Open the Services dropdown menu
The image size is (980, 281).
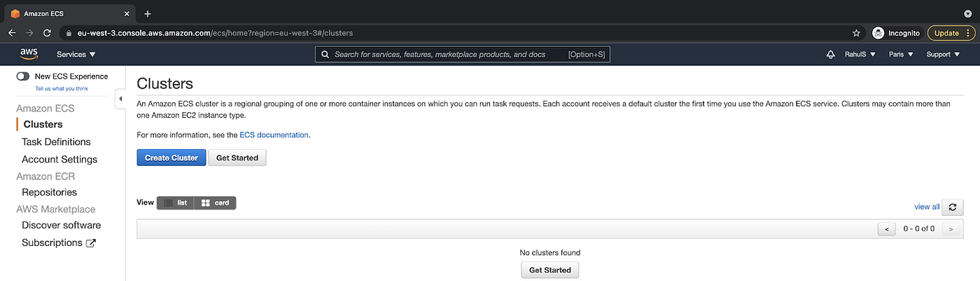76,54
